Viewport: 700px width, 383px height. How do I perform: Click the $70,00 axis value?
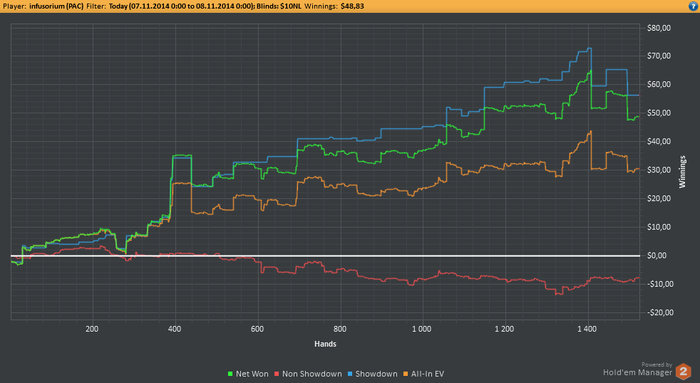pos(659,56)
